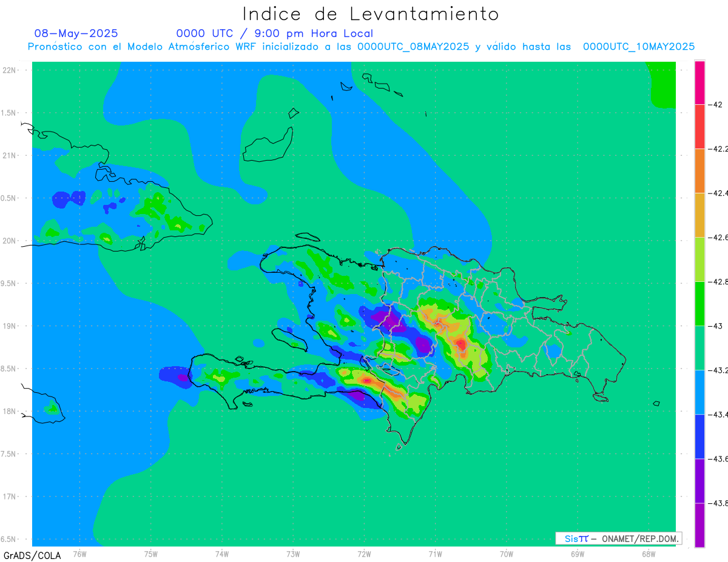This screenshot has height=562, width=728.
Task: Choose the light blue legend color between -43.2 and -43.4
Action: [699, 392]
